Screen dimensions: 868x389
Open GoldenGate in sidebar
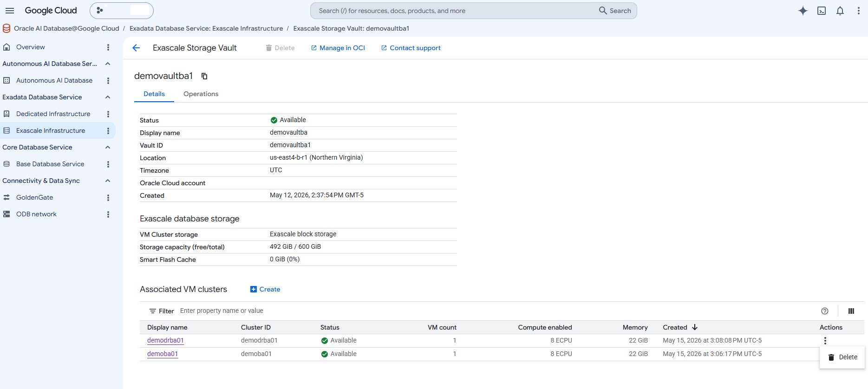(x=34, y=197)
